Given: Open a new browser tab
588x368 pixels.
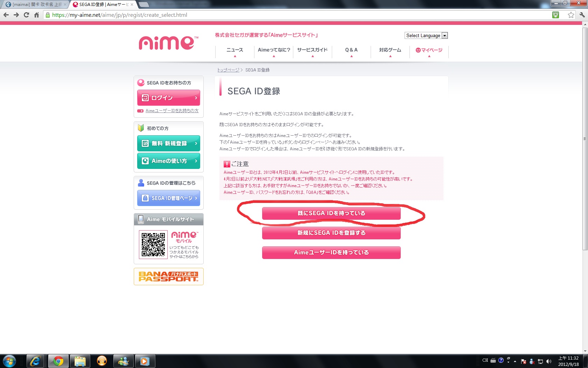Looking at the screenshot, I should tap(144, 5).
